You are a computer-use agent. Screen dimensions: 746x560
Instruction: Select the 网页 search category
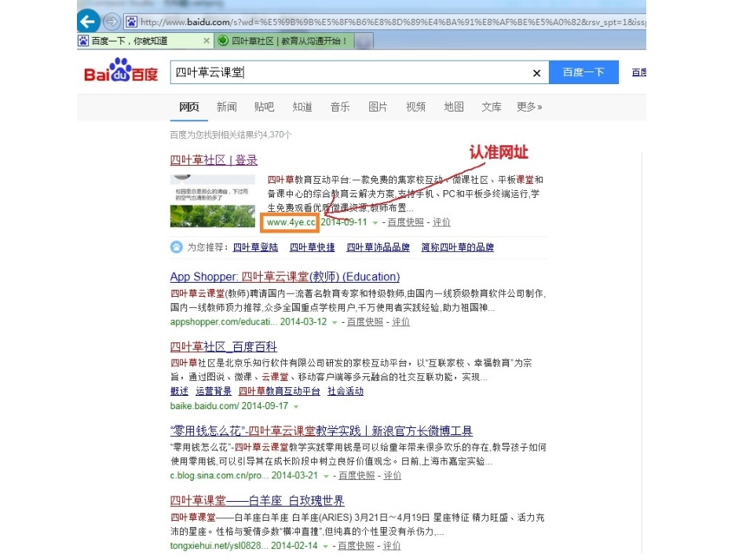tap(189, 107)
